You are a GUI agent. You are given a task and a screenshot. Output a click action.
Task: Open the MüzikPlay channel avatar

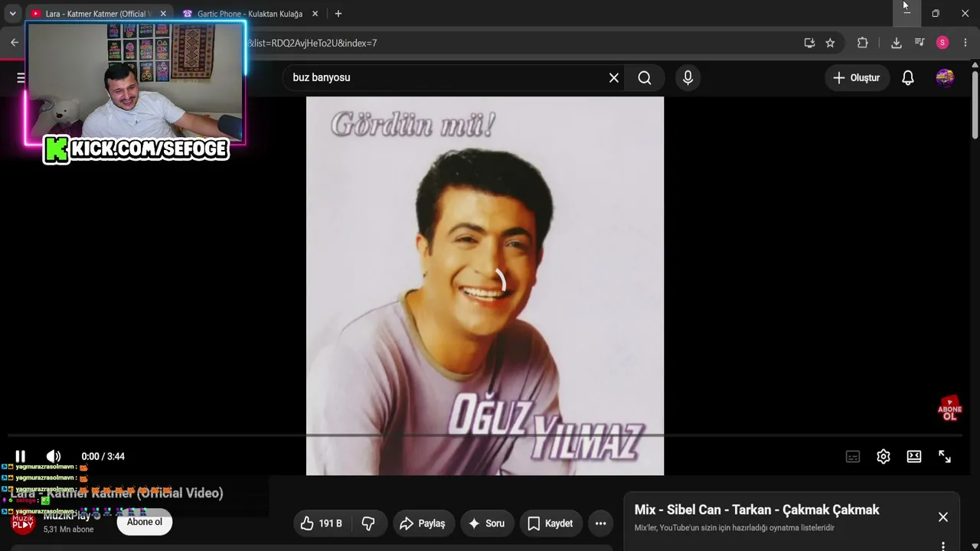[x=23, y=523]
